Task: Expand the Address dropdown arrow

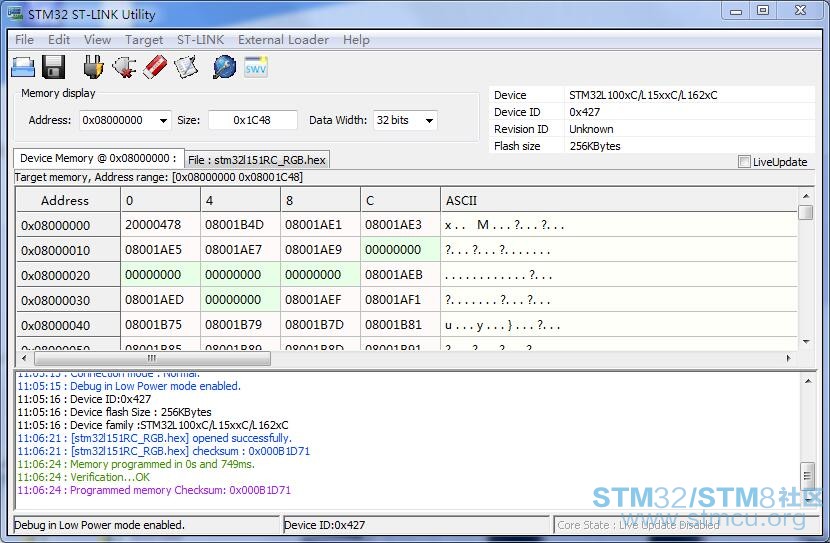Action: [164, 121]
